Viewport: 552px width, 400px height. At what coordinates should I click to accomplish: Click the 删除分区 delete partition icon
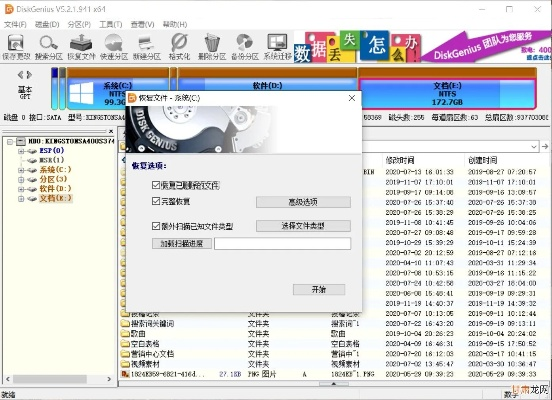pyautogui.click(x=212, y=47)
